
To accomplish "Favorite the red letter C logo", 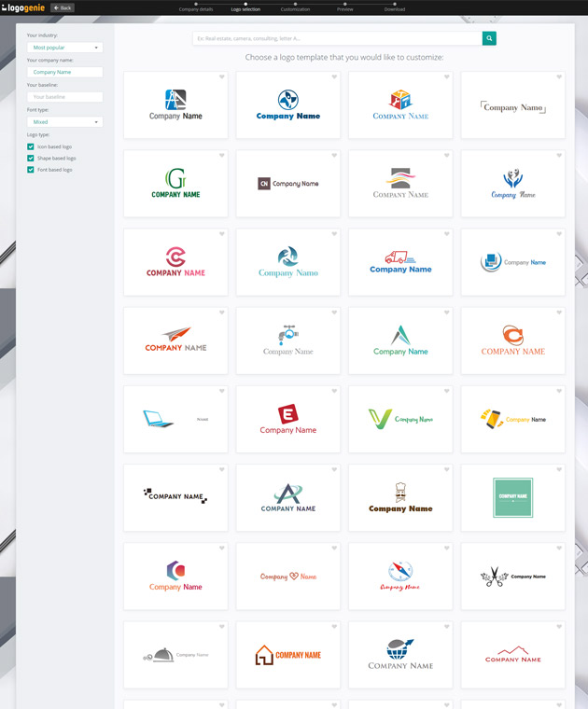I will coord(221,234).
